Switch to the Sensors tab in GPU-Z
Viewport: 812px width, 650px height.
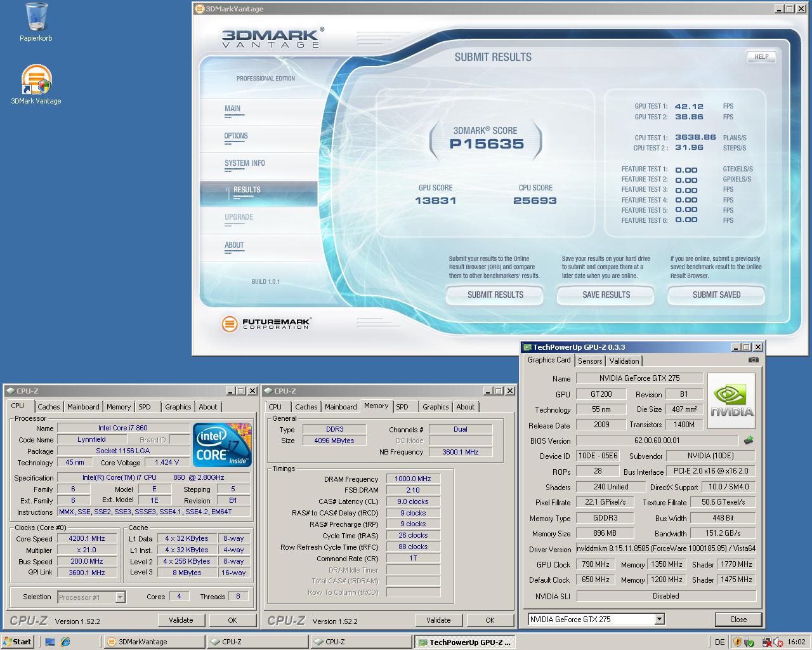tap(590, 361)
